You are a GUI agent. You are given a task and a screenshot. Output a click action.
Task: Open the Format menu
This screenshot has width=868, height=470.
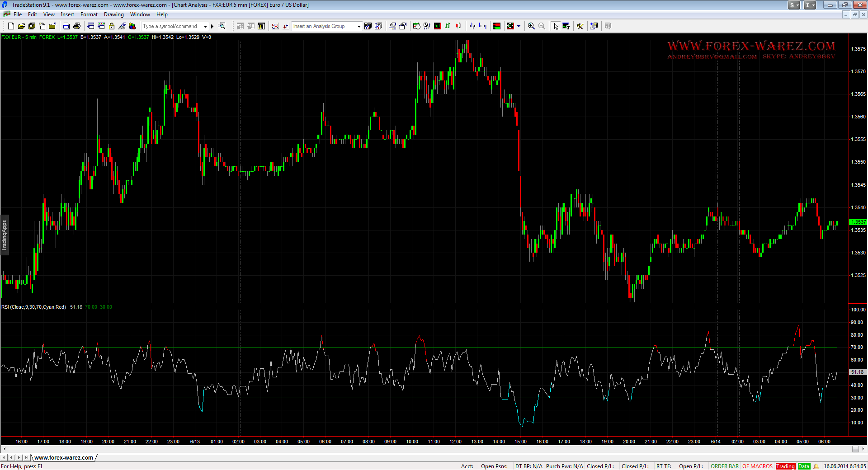[x=89, y=14]
